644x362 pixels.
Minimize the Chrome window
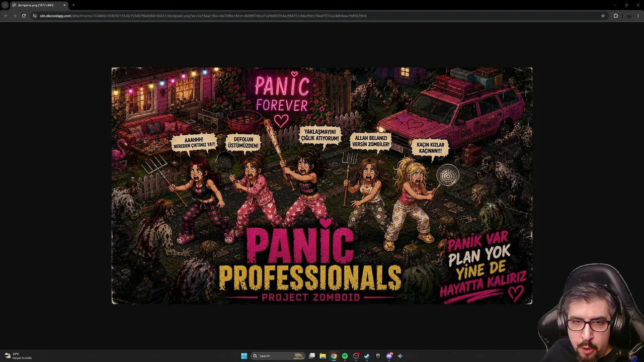615,5
